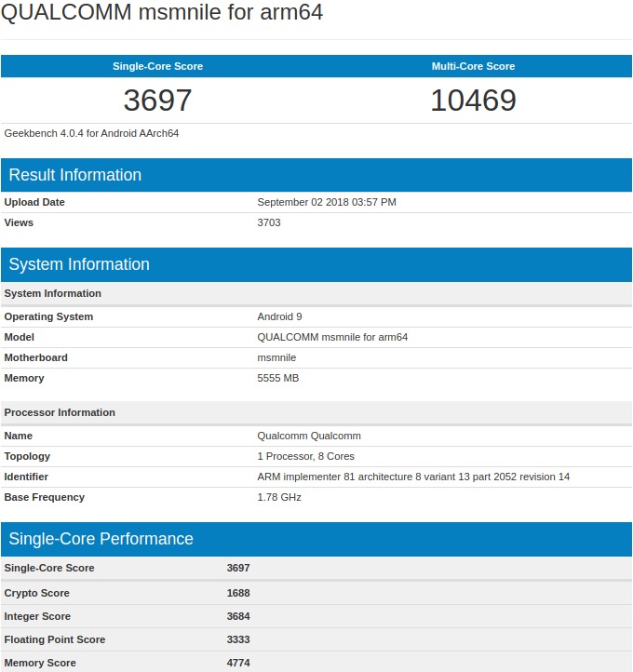Click the Model row value in System Information
The width and height of the screenshot is (633, 672).
[x=332, y=337]
